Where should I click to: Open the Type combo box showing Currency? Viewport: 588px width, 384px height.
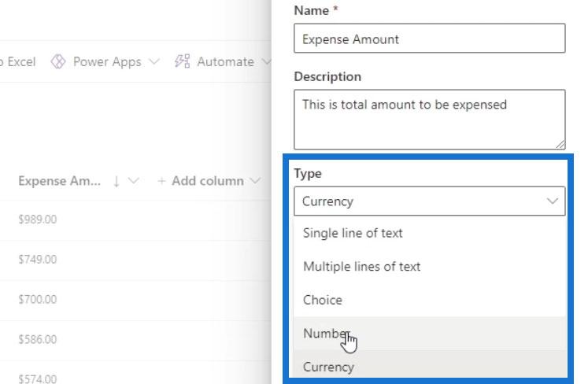pos(429,201)
